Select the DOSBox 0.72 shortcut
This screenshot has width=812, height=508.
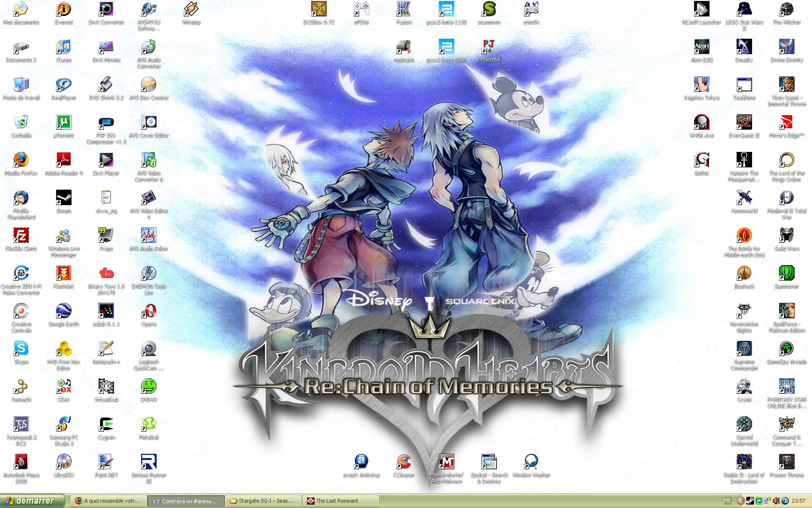[x=319, y=10]
